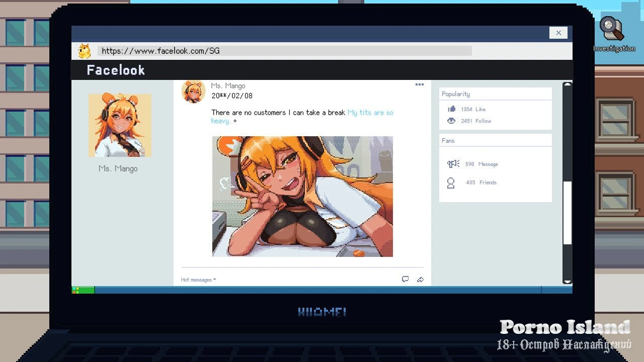Click the small avatar beside the post
The height and width of the screenshot is (362, 644).
click(193, 92)
